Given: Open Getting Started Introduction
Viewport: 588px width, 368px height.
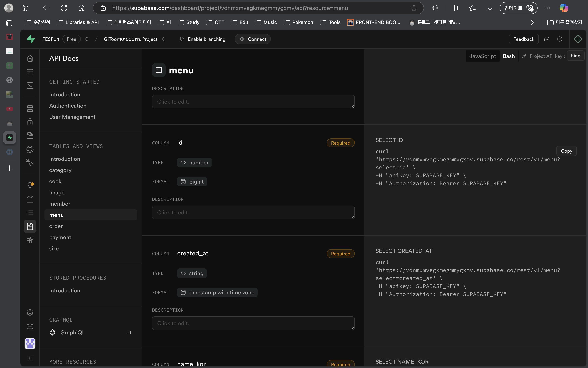Looking at the screenshot, I should pyautogui.click(x=64, y=94).
